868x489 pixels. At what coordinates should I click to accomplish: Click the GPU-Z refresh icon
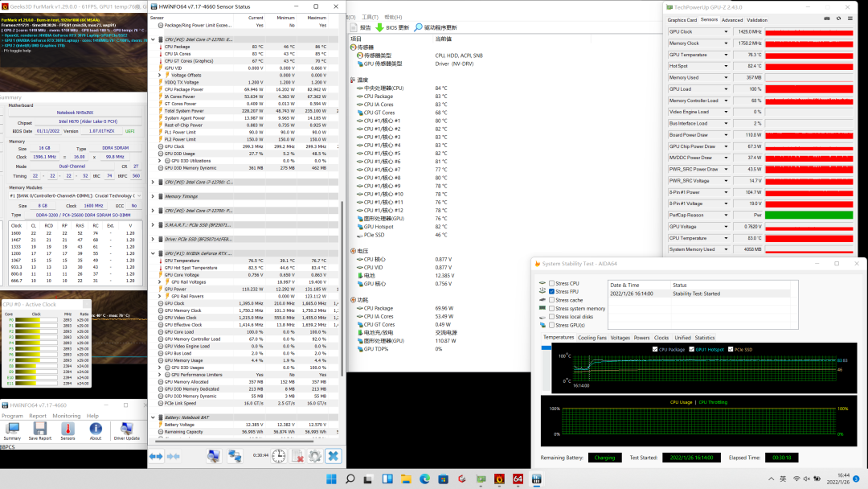[837, 19]
